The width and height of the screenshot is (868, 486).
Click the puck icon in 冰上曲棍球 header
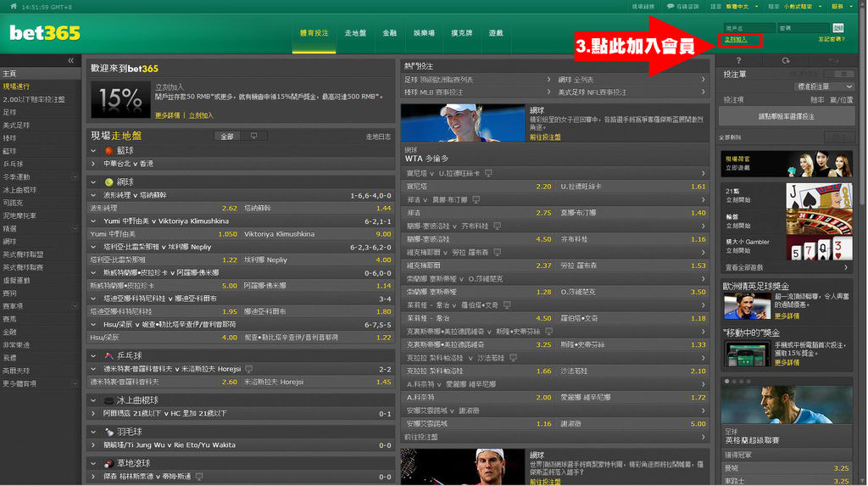109,400
